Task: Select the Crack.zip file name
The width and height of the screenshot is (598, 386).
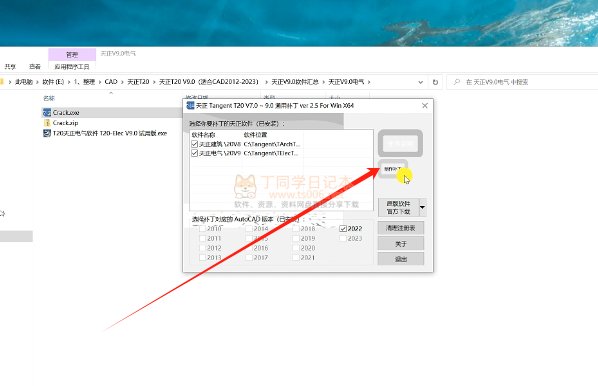Action: point(65,123)
